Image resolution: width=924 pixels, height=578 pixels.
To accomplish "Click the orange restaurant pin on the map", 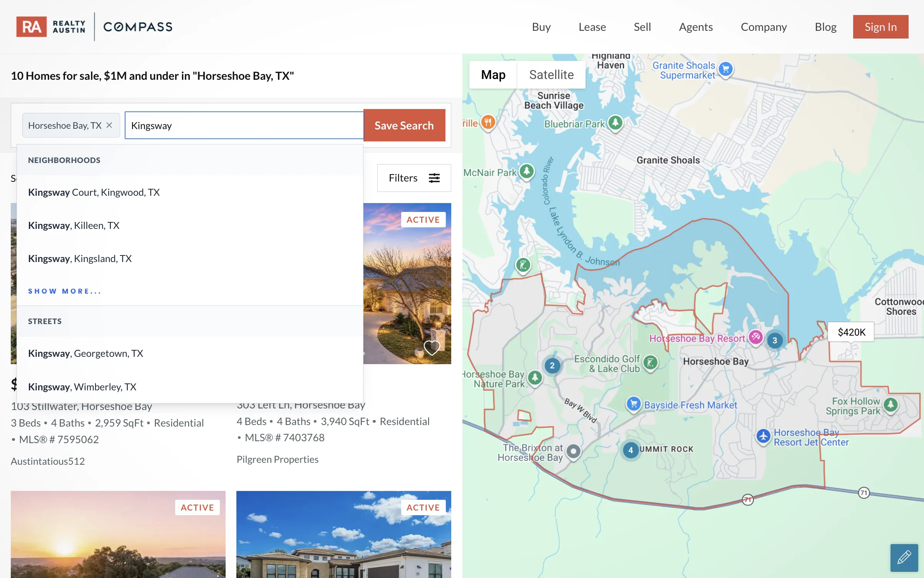I will click(488, 123).
